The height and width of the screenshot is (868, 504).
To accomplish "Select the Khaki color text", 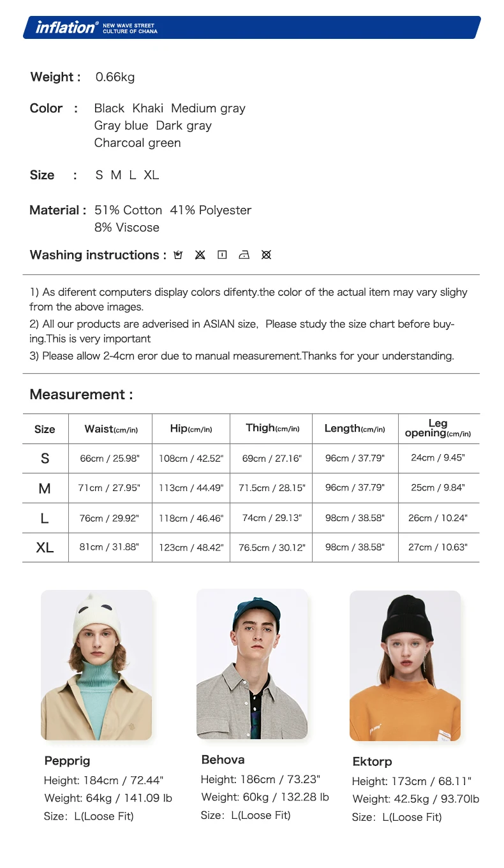I will coord(148,108).
